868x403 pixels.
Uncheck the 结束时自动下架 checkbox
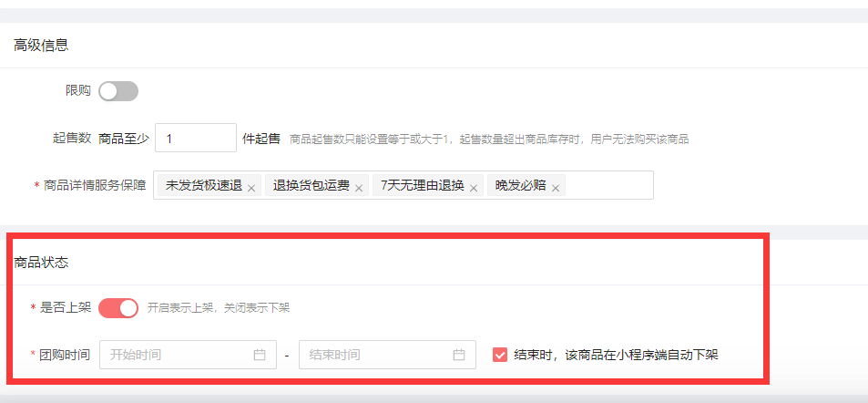[500, 355]
